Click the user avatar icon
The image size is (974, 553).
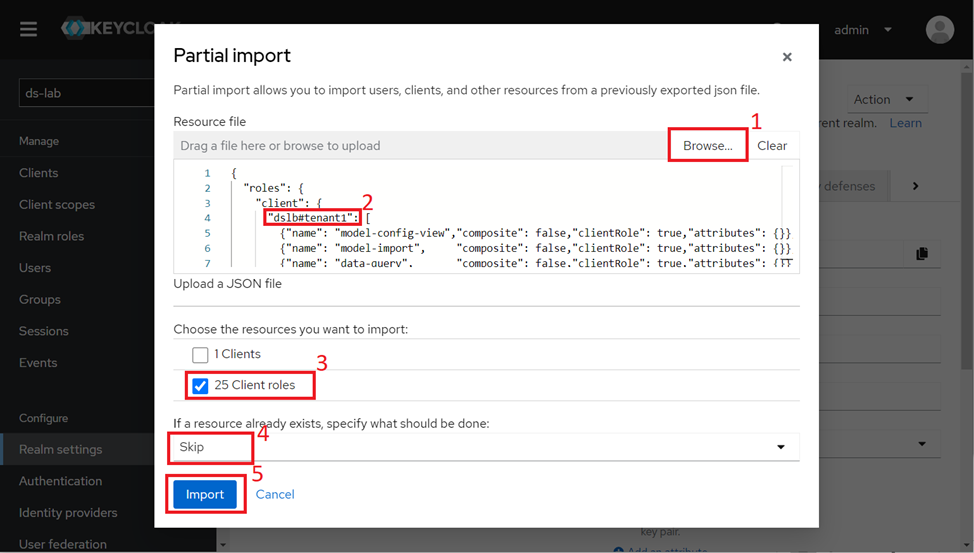(x=939, y=30)
